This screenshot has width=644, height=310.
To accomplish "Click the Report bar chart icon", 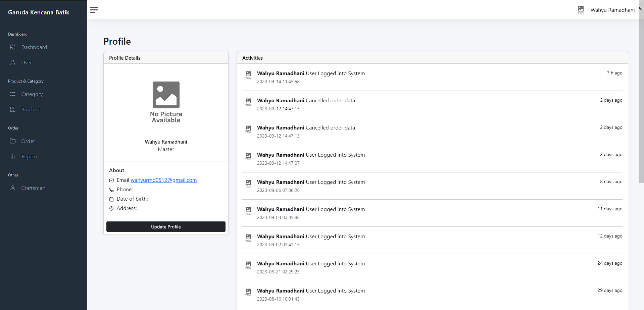I will (x=13, y=156).
